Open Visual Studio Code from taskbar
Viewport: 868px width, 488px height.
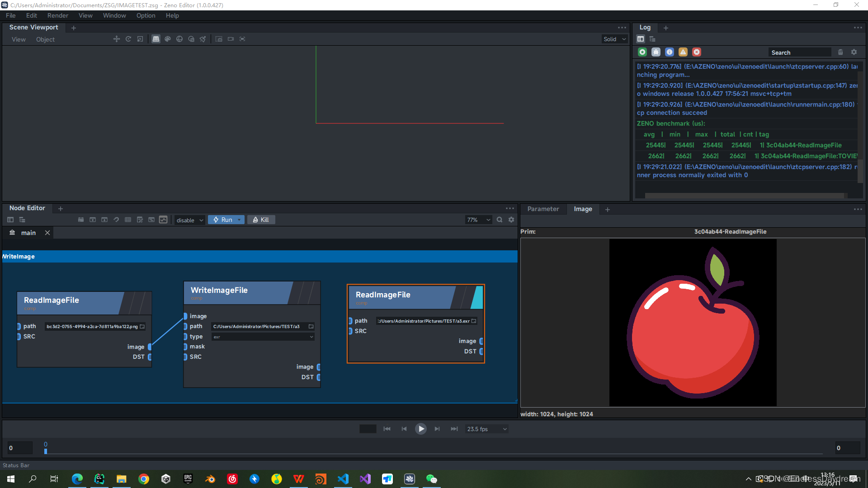coord(343,479)
